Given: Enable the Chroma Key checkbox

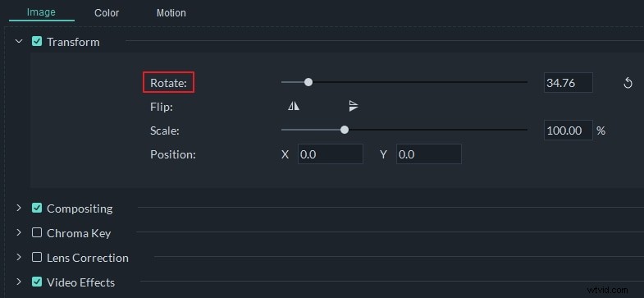Looking at the screenshot, I should (37, 232).
